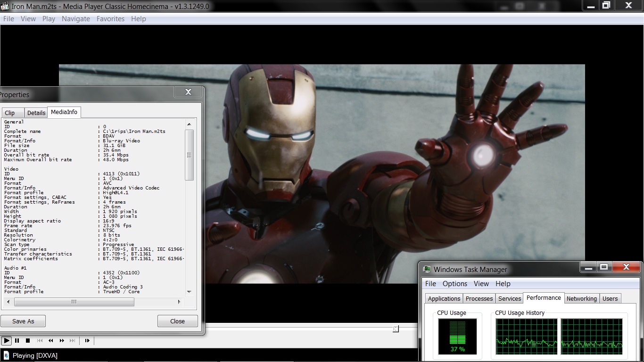Open the Help menu in Media Player Classic
The width and height of the screenshot is (644, 362).
(x=138, y=19)
